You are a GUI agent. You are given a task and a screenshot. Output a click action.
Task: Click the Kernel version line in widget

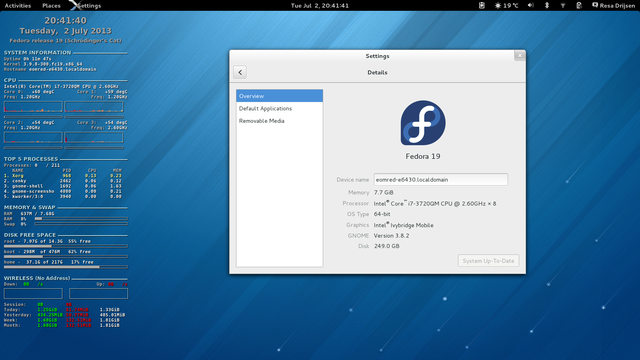pyautogui.click(x=43, y=64)
